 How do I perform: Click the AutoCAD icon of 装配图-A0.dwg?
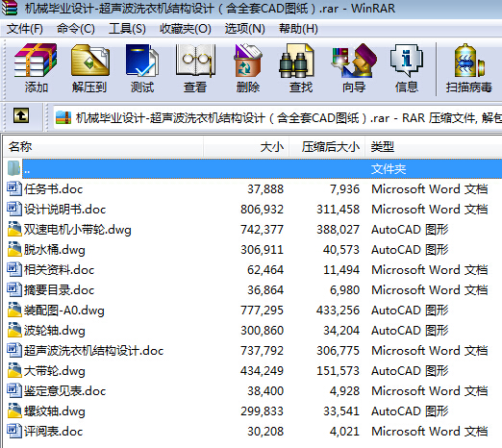[14, 310]
